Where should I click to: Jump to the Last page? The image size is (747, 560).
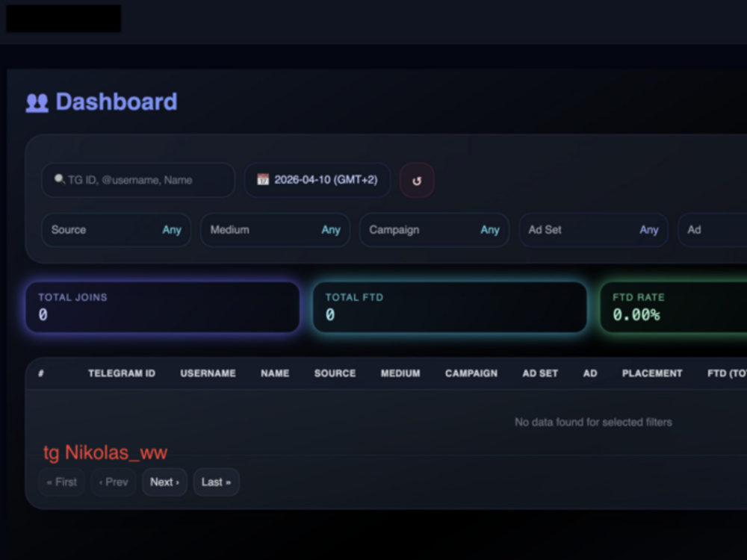click(217, 482)
